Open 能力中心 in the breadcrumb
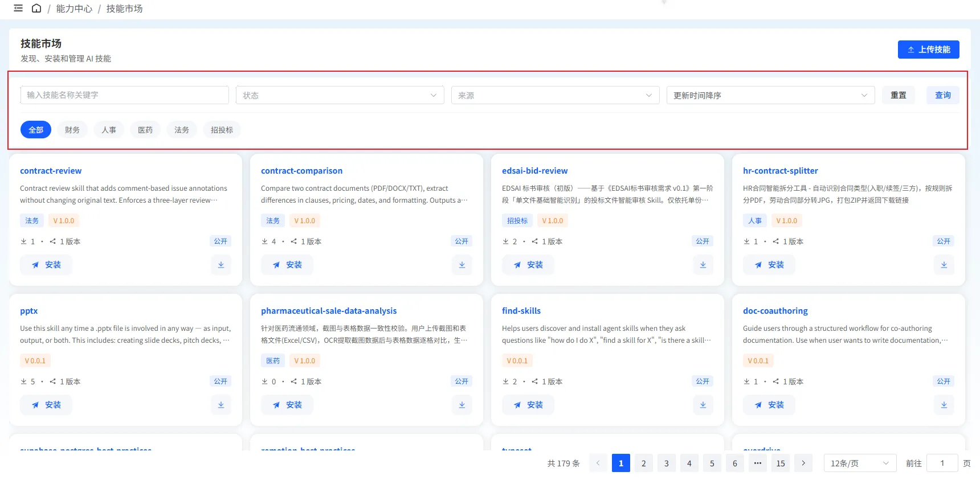This screenshot has width=980, height=480. point(74,9)
